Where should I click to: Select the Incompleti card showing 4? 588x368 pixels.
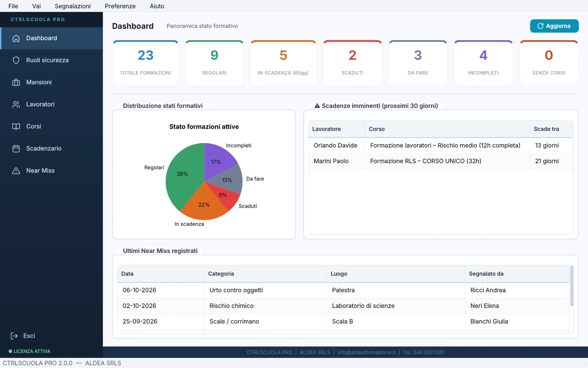(483, 63)
